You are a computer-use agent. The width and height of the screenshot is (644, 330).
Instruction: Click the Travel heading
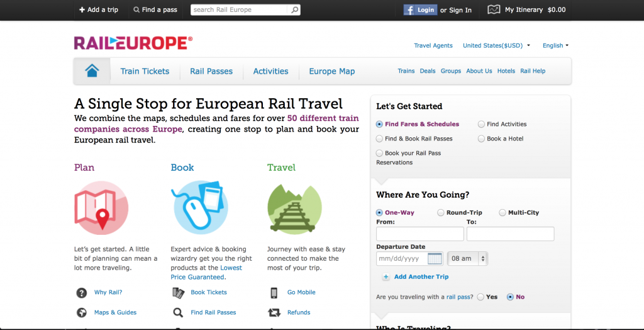pos(281,168)
